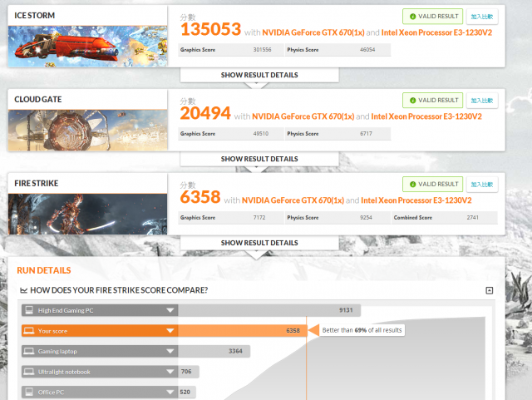Expand the High End Gaming PC dropdown arrow

[170, 310]
